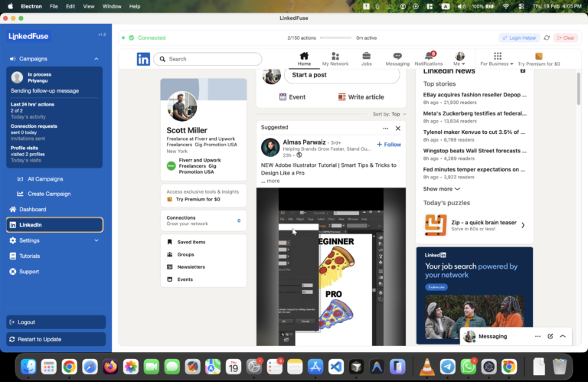The image size is (588, 382).
Task: Expand the Settings menu in sidebar
Action: [96, 240]
